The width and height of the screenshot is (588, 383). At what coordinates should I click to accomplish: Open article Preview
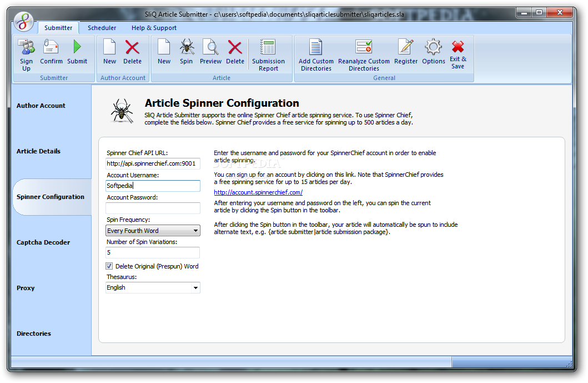pos(211,52)
